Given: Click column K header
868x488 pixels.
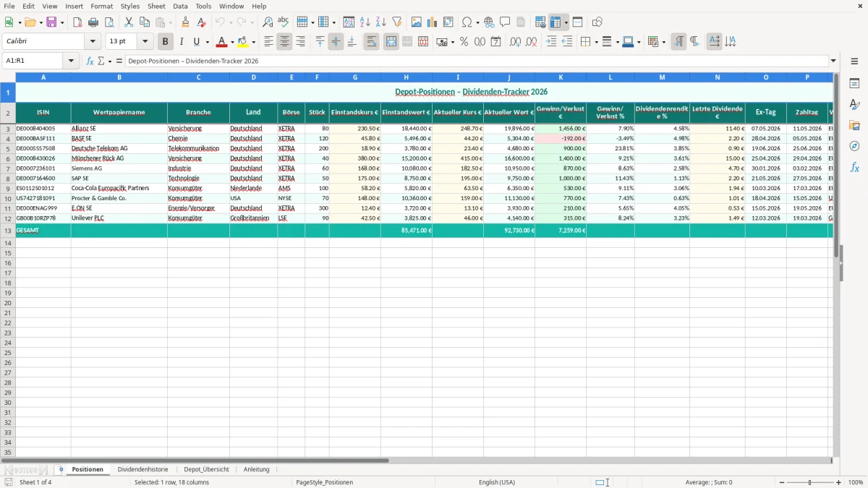Looking at the screenshot, I should [561, 77].
